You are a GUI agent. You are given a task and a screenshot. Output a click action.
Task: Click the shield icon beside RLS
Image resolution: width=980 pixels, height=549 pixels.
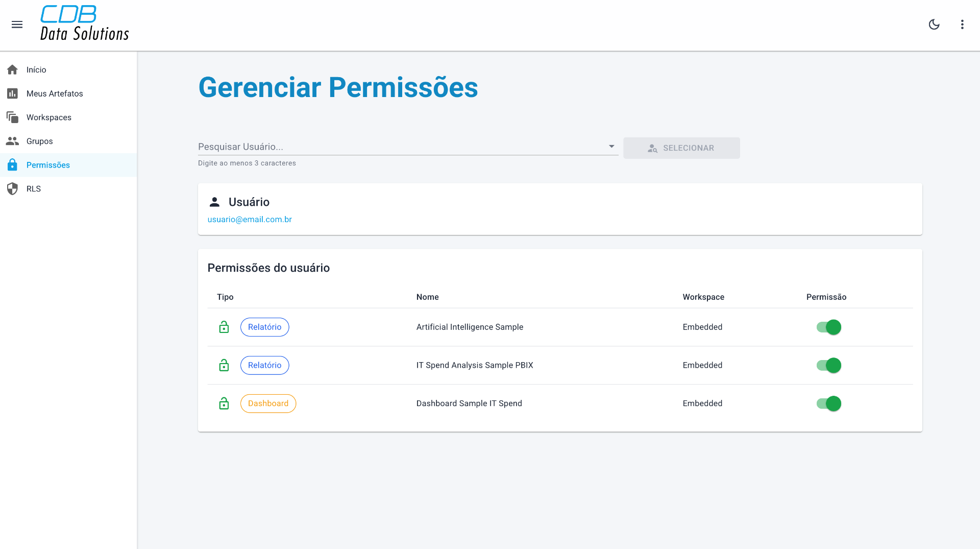click(x=13, y=189)
